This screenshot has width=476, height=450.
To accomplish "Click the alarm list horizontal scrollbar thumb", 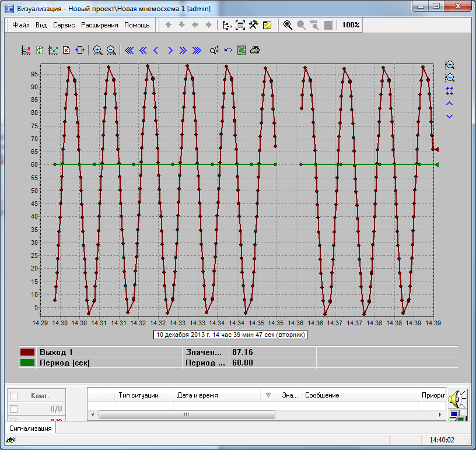I will pos(187,415).
